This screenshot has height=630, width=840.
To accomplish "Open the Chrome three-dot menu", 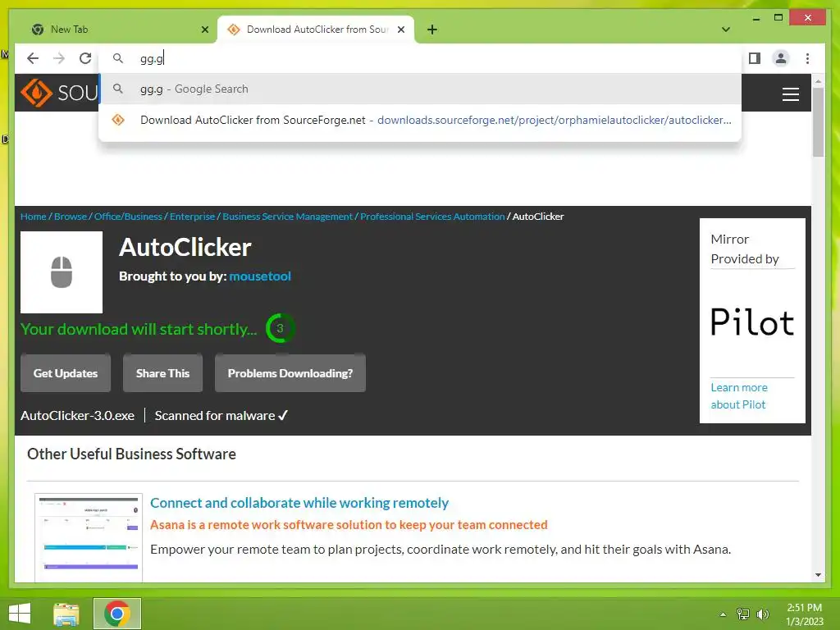I will point(807,58).
